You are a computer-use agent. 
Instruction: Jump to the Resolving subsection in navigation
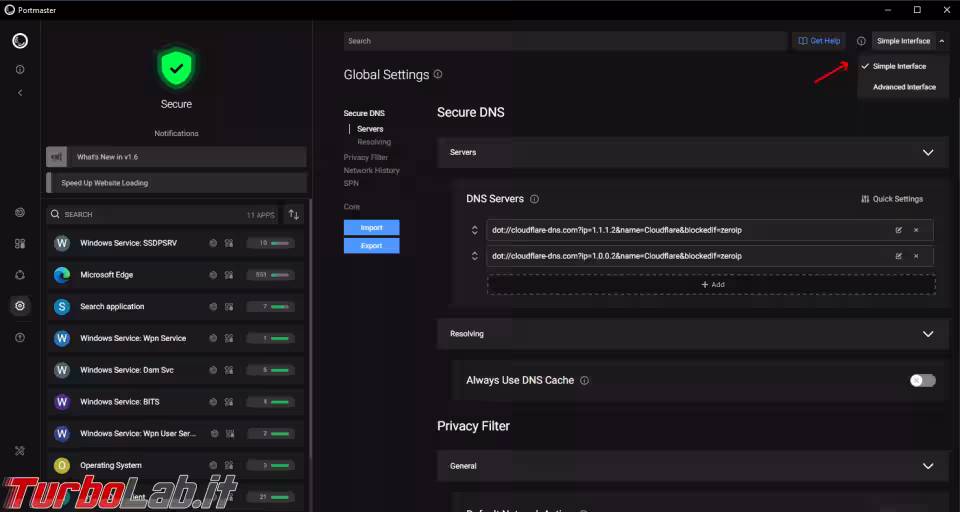[374, 142]
